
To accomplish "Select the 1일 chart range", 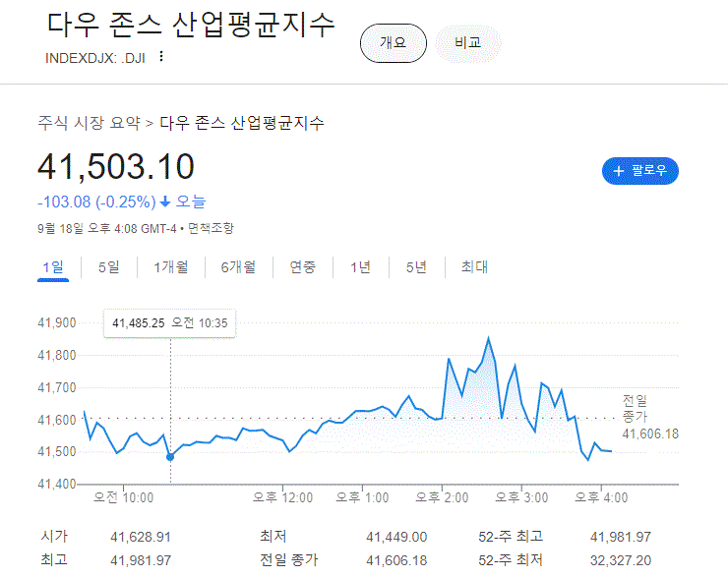I will [x=52, y=266].
